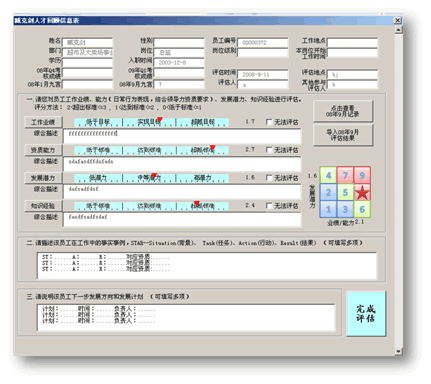431x384 pixels.
Task: Click the red star cell in the grid
Action: tap(362, 192)
